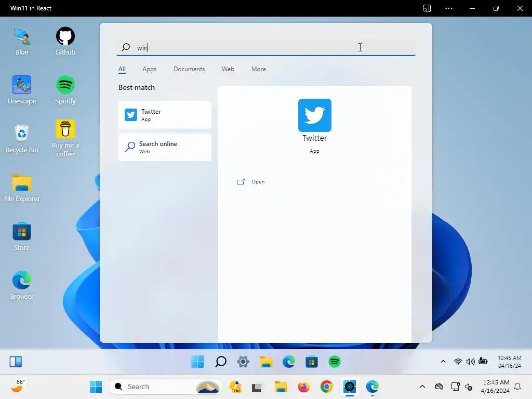Viewport: 532px width, 399px height.
Task: Open the Recycle Bin desktop icon
Action: coord(22,139)
